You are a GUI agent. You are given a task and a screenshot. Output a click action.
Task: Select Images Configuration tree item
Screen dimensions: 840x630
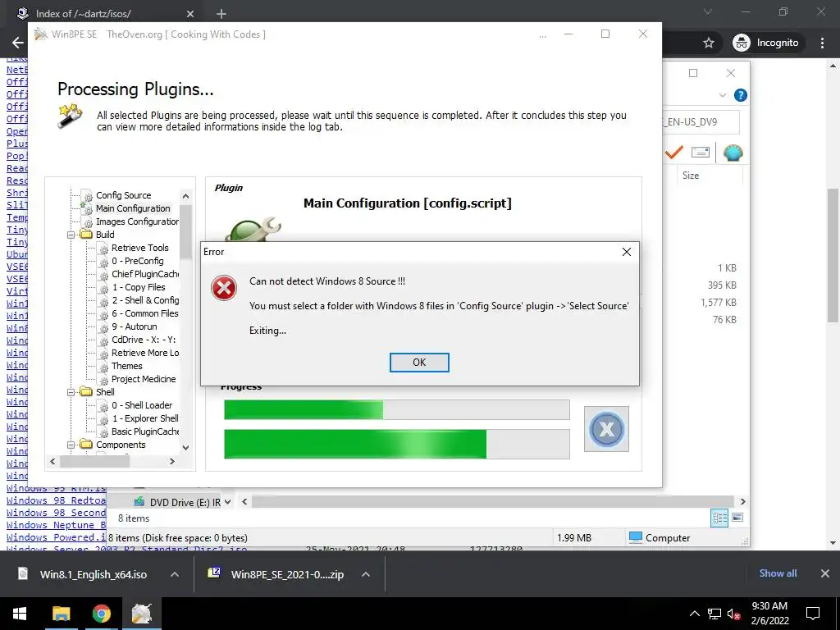(x=137, y=221)
